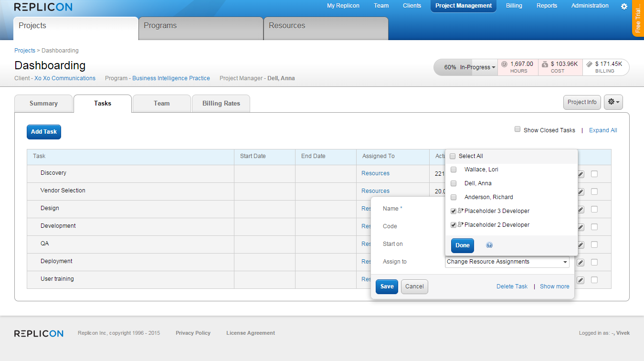Screen dimensions: 644x361
Task: Click the hours clock icon
Action: (504, 64)
